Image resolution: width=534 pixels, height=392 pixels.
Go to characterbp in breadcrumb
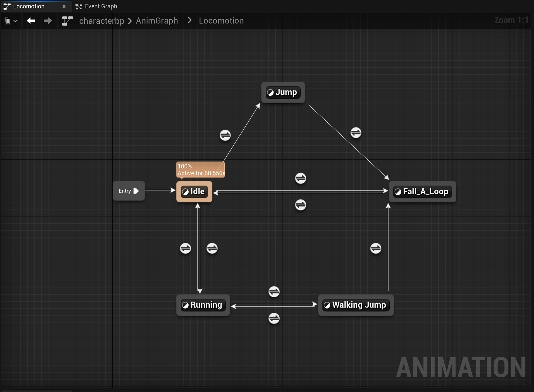(102, 21)
